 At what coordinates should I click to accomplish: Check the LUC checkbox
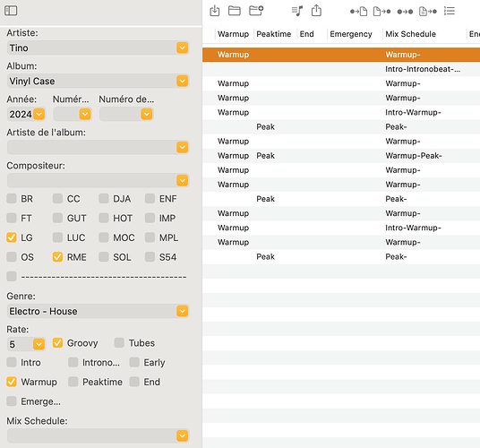[x=57, y=237]
